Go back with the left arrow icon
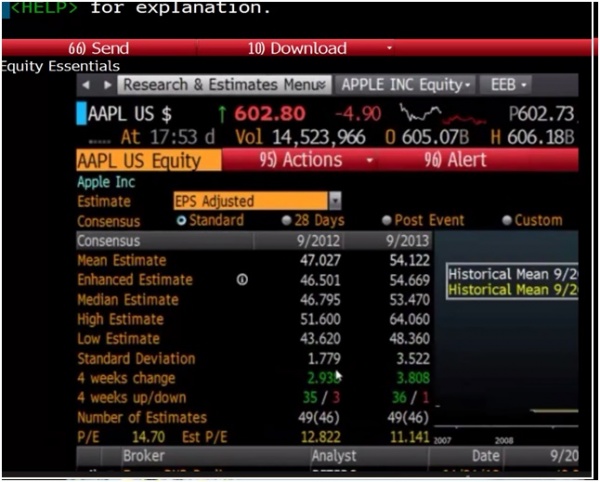Screen dimensions: 600x482 pos(86,85)
